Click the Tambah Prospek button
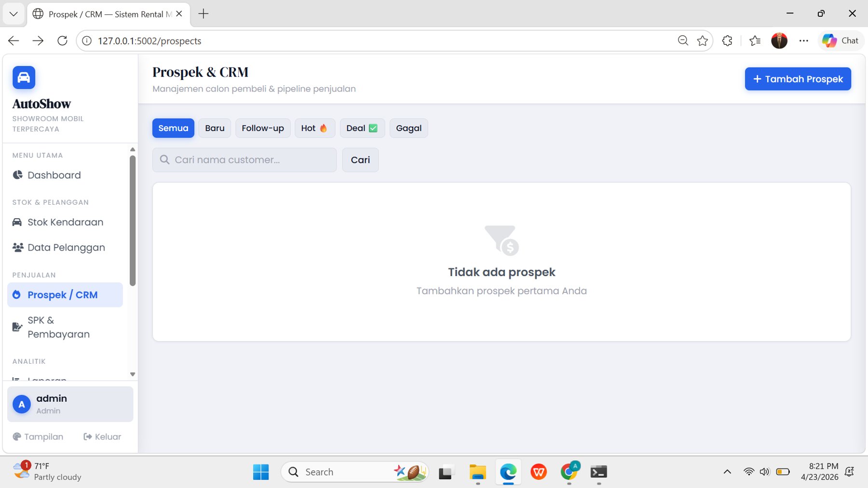868x488 pixels. point(798,79)
